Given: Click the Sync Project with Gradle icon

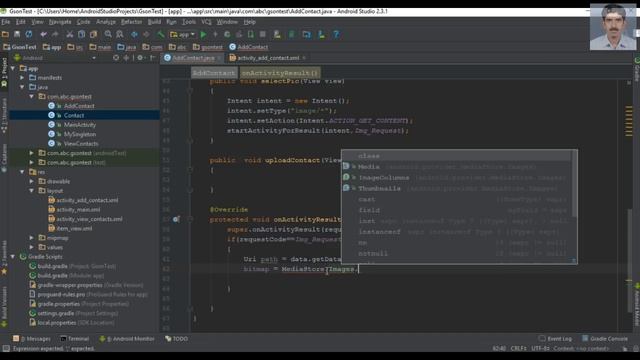Looking at the screenshot, I should (292, 35).
